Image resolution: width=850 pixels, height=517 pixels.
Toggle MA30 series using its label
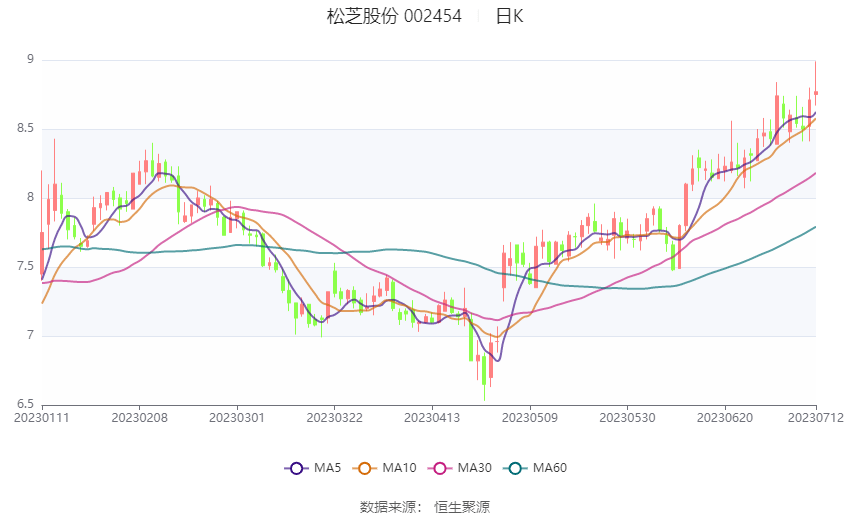(474, 468)
